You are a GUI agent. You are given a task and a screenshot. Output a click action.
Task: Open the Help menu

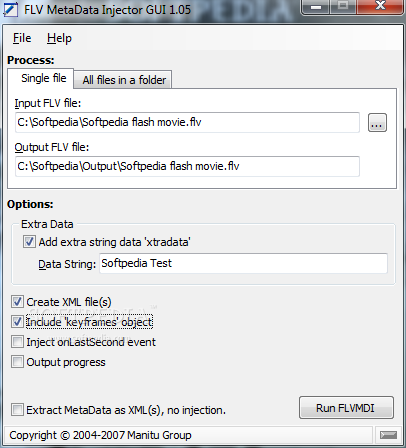[59, 38]
